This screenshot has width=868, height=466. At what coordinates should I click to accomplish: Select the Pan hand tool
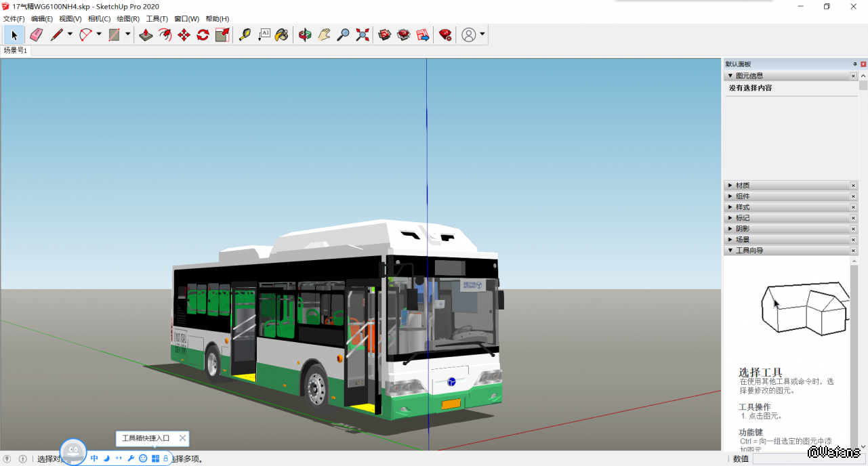324,35
